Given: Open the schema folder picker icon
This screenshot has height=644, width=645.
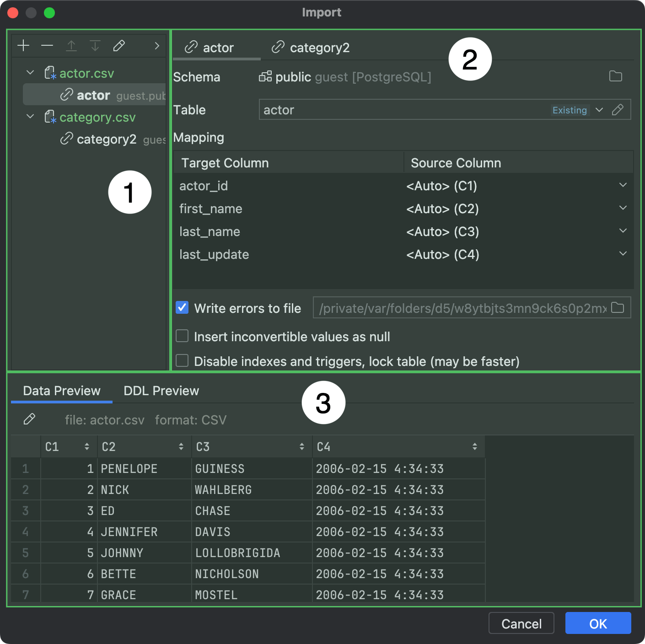Looking at the screenshot, I should coord(616,76).
